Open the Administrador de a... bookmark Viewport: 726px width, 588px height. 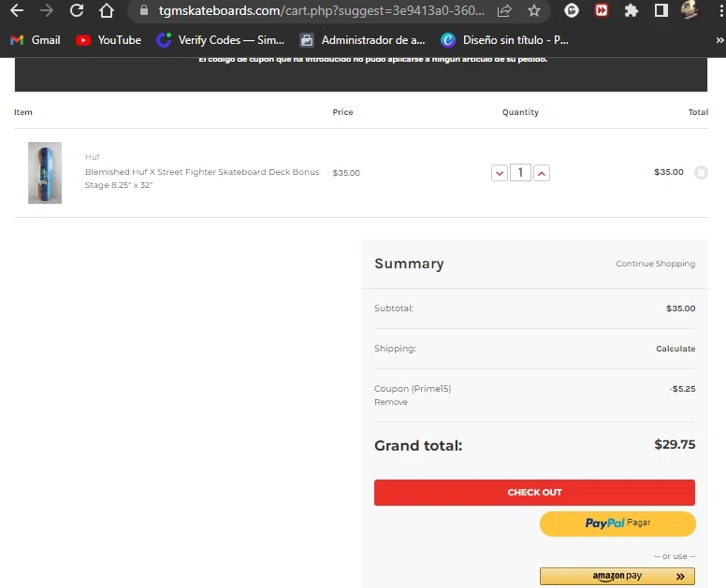tap(363, 40)
